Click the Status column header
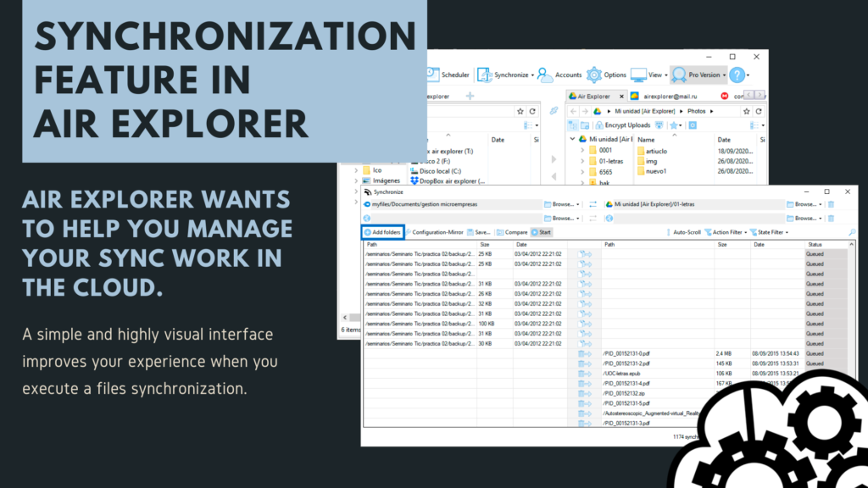 point(815,245)
